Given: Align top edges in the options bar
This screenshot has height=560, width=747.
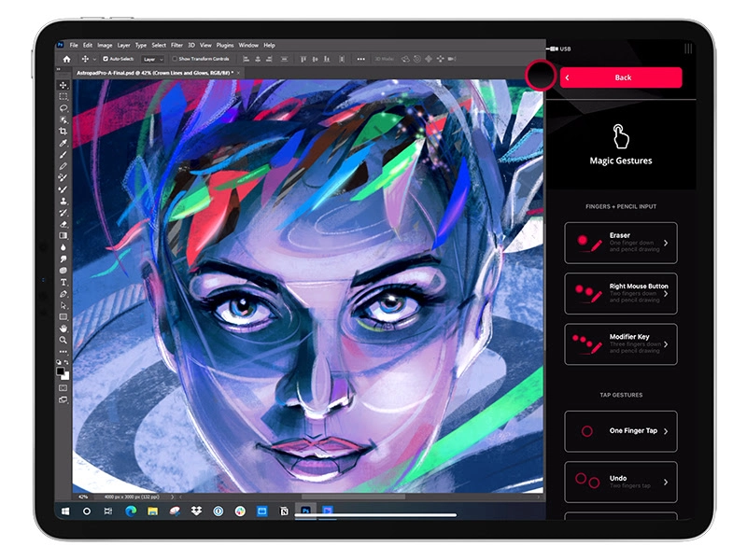Looking at the screenshot, I should point(303,59).
